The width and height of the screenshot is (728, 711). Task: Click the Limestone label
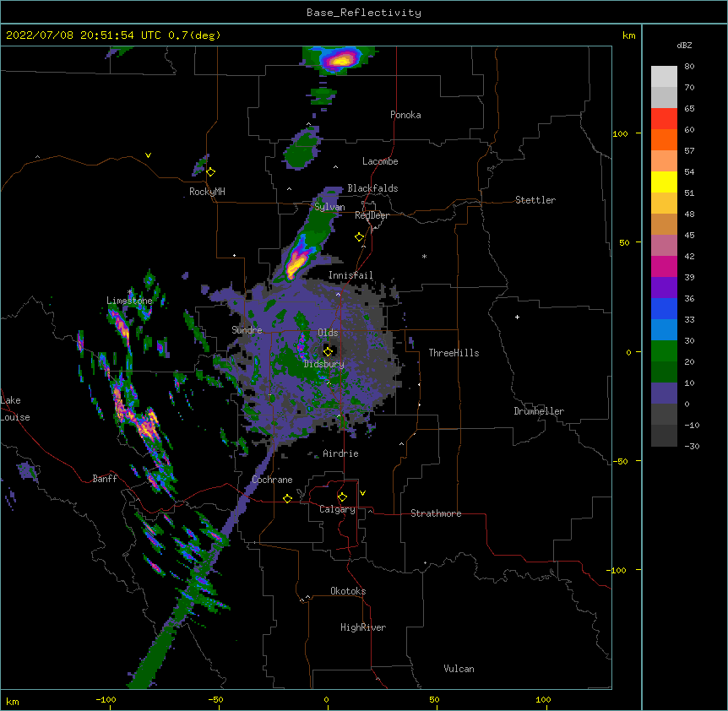point(129,301)
